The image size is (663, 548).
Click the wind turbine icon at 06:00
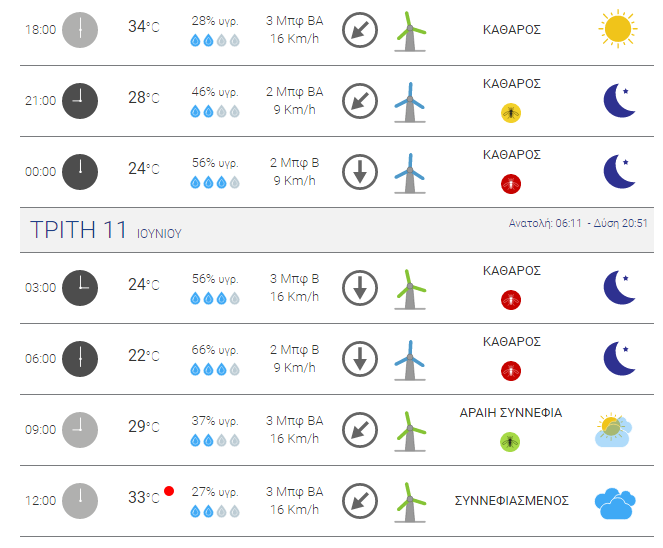(410, 360)
